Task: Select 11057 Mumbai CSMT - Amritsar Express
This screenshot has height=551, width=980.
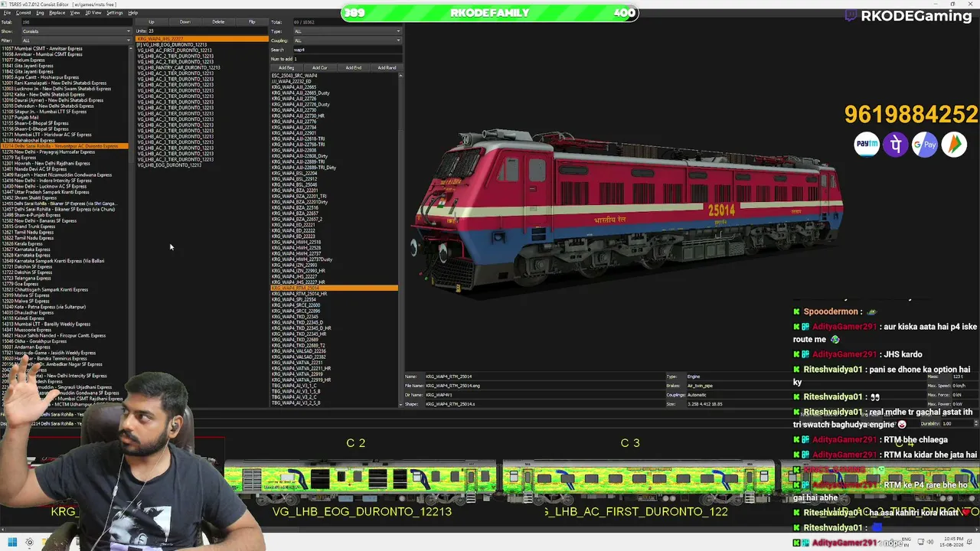Action: point(65,49)
